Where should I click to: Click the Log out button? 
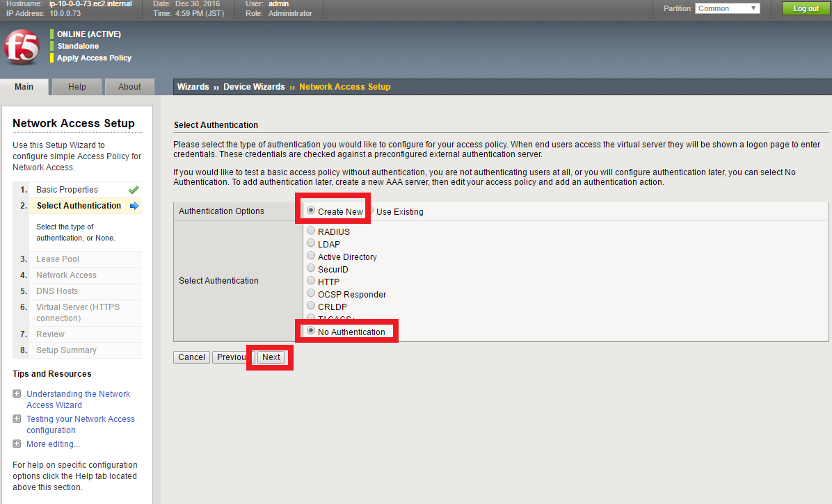tap(806, 8)
